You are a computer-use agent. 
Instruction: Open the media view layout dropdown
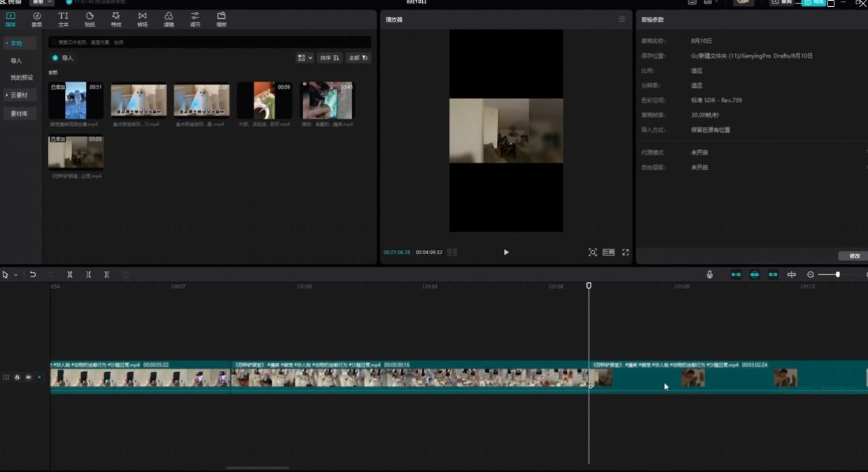[x=304, y=58]
